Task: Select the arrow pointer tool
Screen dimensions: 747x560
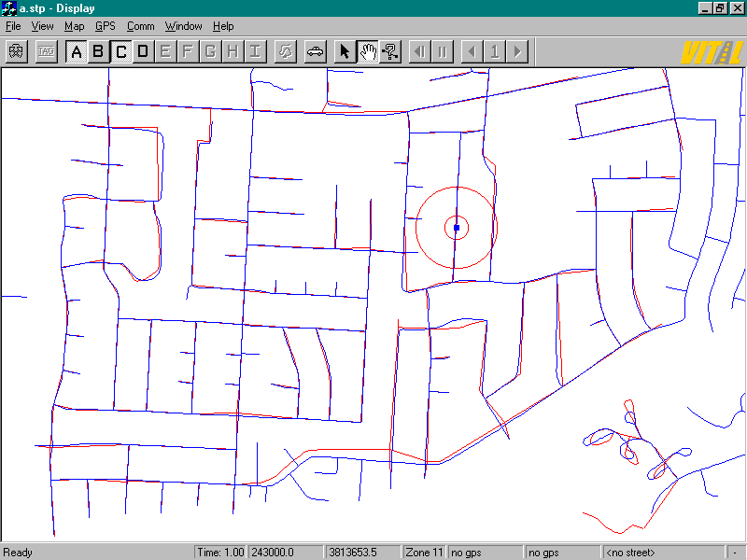Action: (x=345, y=51)
